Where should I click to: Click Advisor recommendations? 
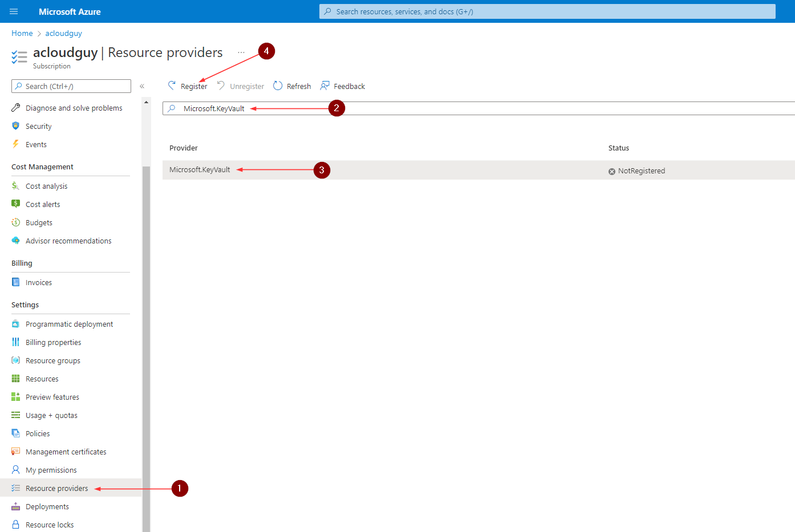(68, 241)
